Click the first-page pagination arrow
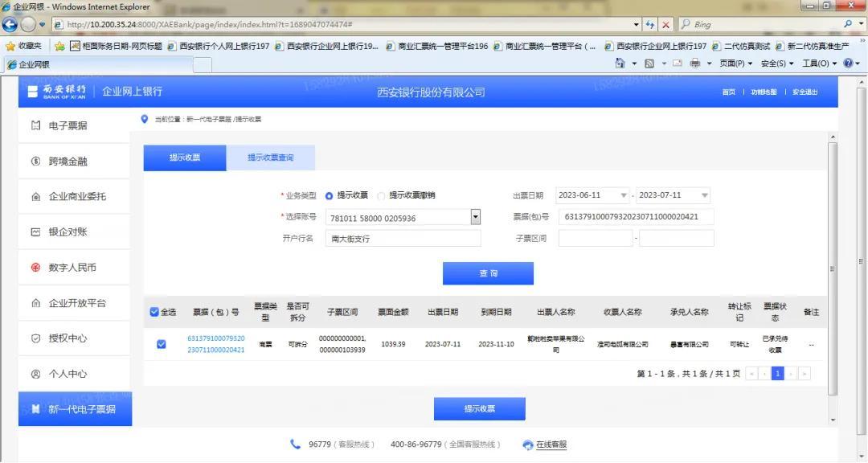 tap(751, 373)
